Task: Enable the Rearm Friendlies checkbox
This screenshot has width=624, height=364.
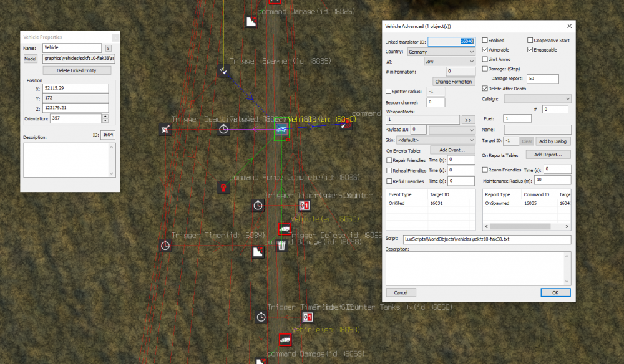Action: point(485,170)
